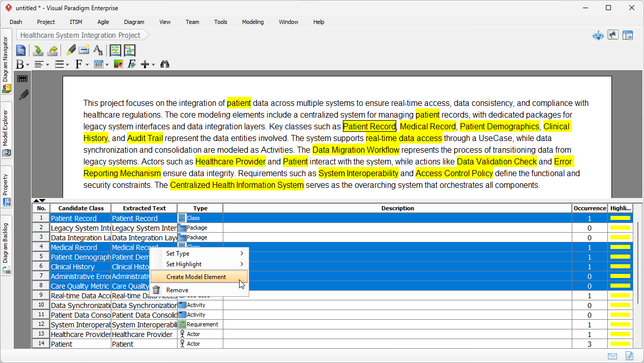Click the yellow export arrow icon
Viewport: 644px width, 363px height.
(x=52, y=50)
